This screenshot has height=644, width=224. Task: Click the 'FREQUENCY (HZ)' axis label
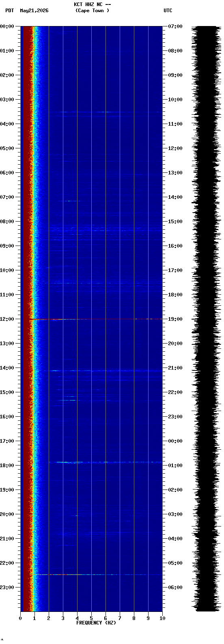pyautogui.click(x=96, y=623)
